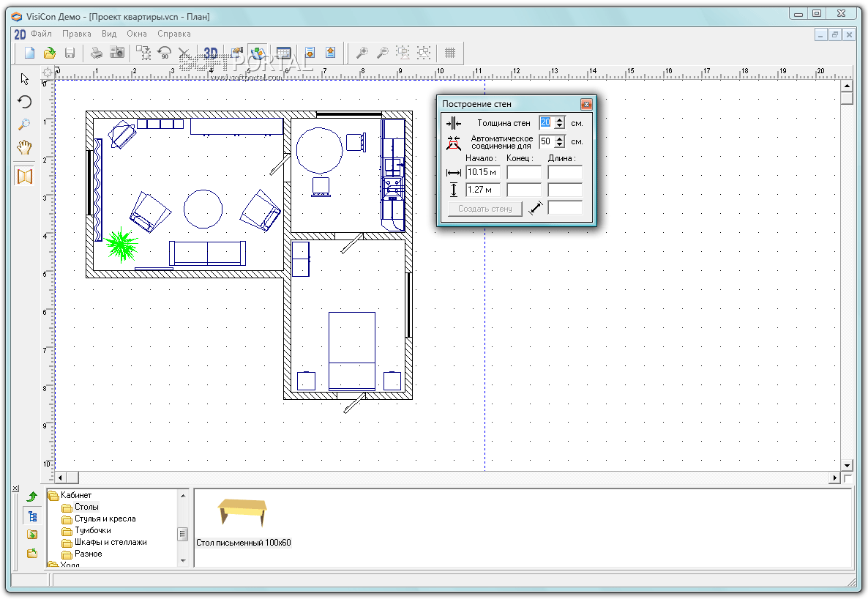This screenshot has height=602, width=868.
Task: Rotate the object 90 degrees
Action: [x=164, y=53]
